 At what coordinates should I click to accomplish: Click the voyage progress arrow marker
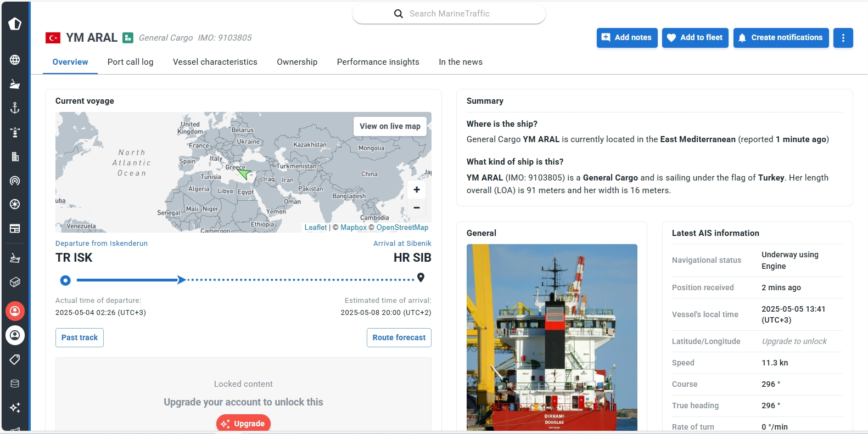click(x=181, y=280)
